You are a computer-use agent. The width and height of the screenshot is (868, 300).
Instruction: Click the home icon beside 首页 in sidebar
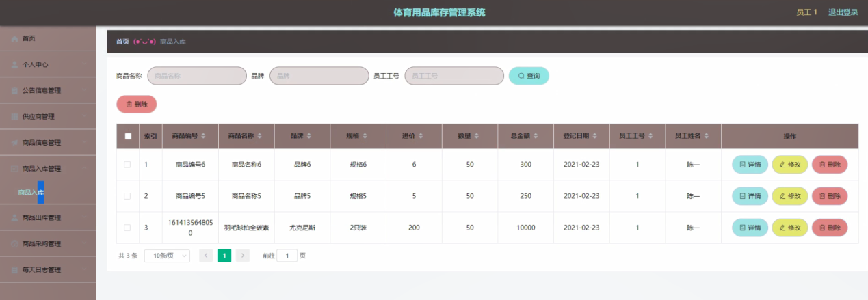tap(15, 39)
